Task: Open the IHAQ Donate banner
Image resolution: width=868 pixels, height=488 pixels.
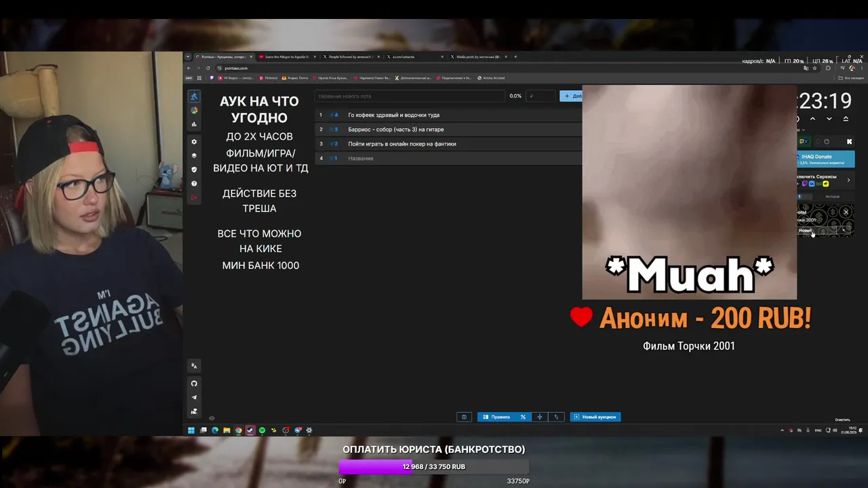Action: [x=825, y=159]
